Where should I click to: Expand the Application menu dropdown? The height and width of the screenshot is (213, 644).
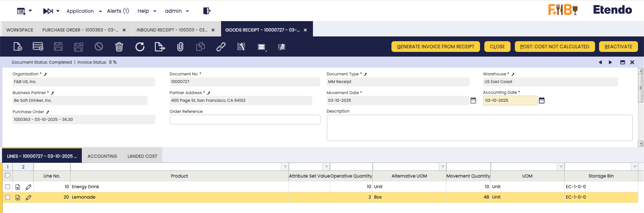click(84, 11)
